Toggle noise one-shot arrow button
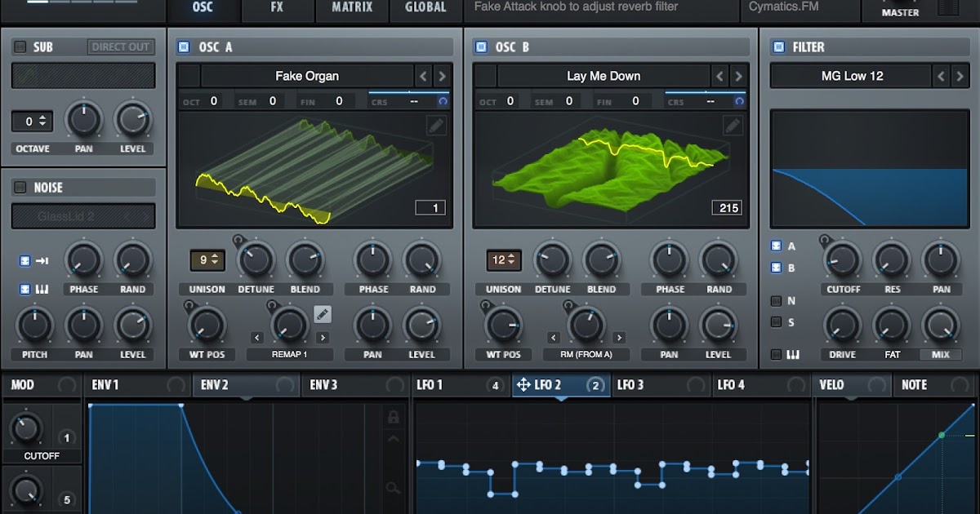The width and height of the screenshot is (980, 514). pos(24,261)
